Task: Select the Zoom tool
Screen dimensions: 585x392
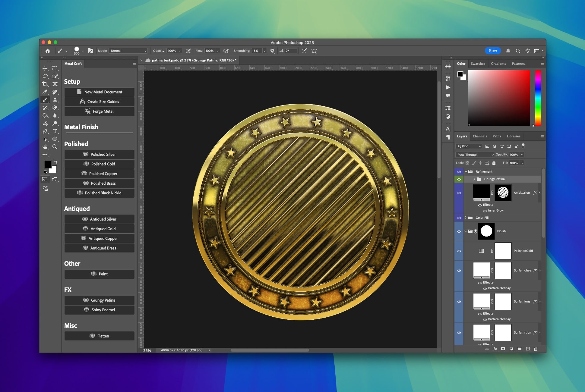Action: [55, 147]
